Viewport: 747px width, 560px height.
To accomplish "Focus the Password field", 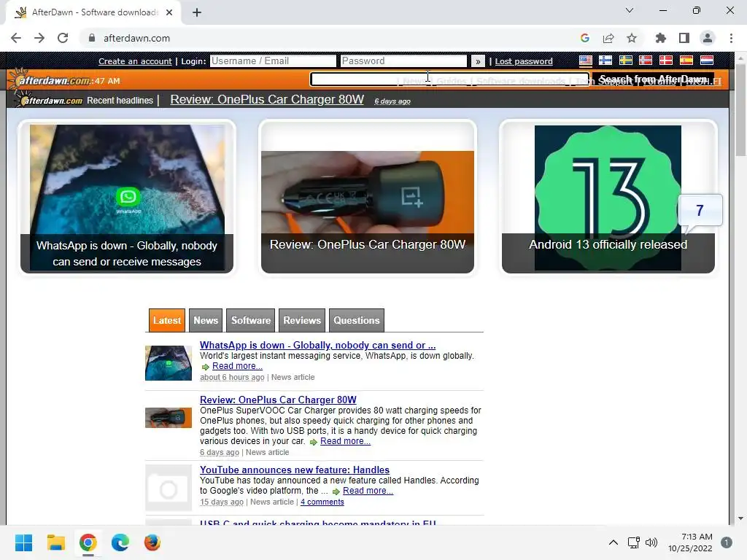I will pos(403,61).
